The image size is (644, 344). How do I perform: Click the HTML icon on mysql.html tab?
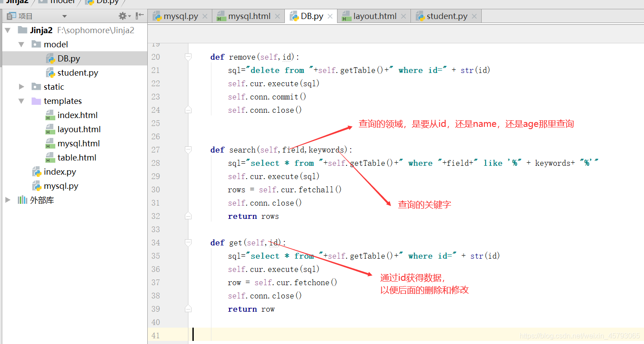coord(221,16)
